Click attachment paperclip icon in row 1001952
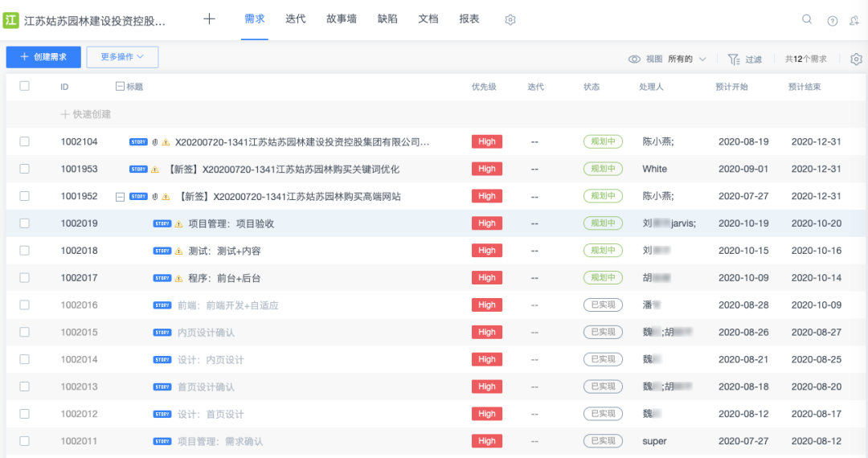868x458 pixels. 155,196
